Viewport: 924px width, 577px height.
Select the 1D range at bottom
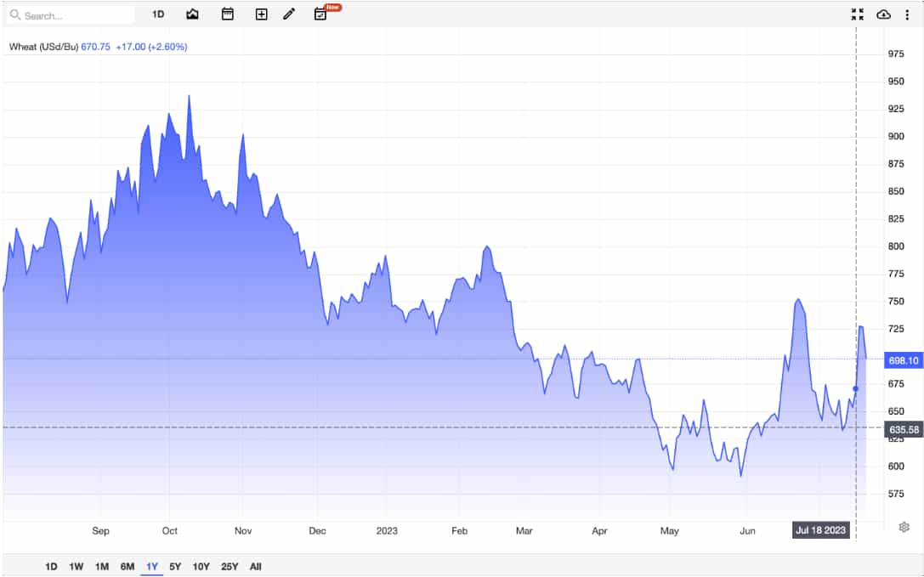click(51, 567)
